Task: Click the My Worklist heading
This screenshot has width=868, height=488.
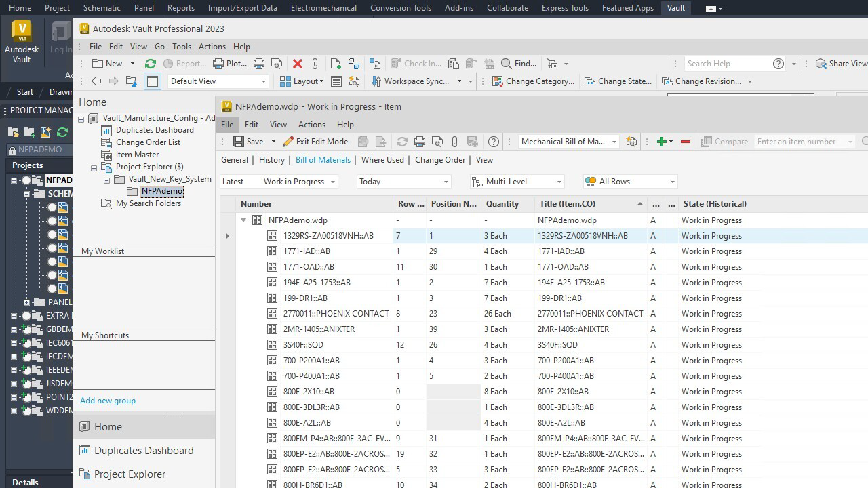Action: [x=103, y=251]
